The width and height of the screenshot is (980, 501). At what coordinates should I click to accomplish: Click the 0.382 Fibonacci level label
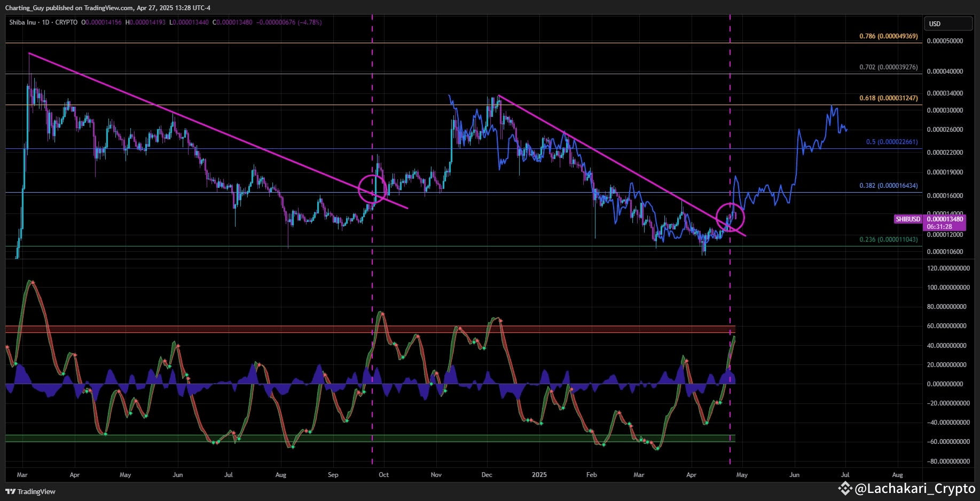point(888,186)
